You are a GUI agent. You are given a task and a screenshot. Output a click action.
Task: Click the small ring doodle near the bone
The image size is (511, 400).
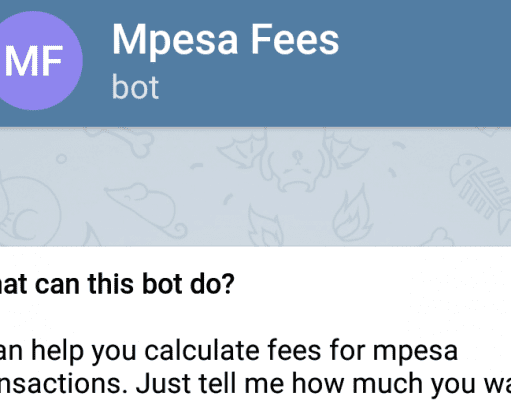[61, 158]
